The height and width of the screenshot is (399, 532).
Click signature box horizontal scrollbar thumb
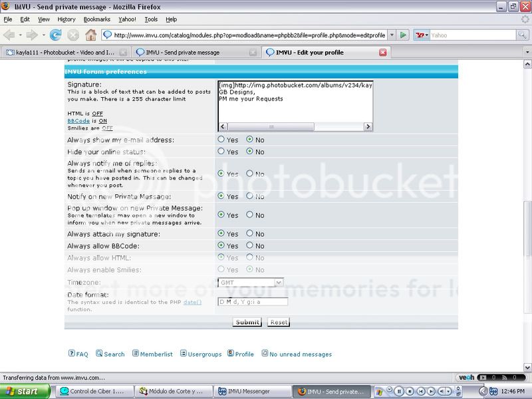point(271,126)
